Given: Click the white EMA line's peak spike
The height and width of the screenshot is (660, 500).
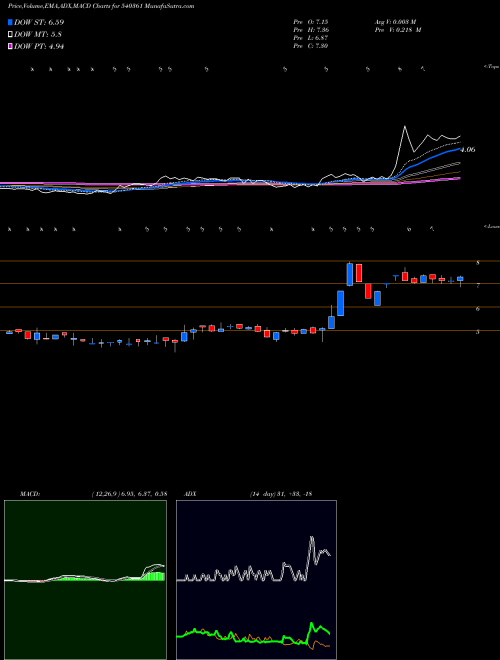Looking at the screenshot, I should (x=405, y=127).
